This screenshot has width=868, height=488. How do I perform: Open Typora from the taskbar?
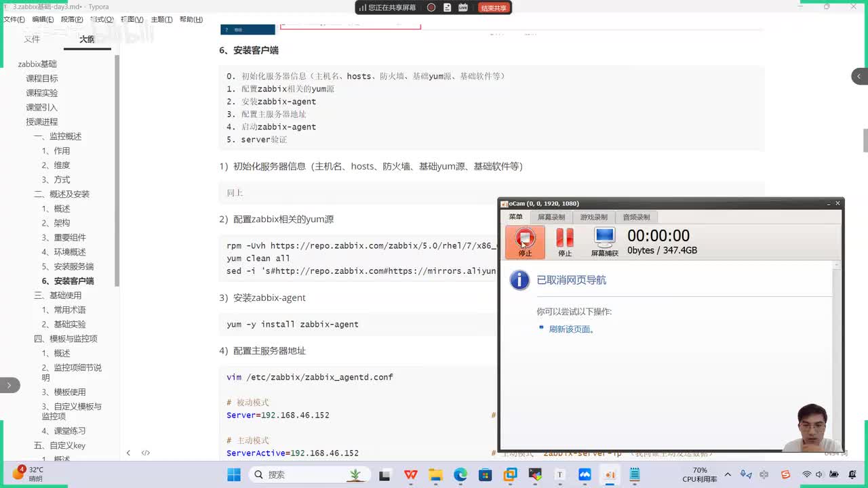[560, 474]
